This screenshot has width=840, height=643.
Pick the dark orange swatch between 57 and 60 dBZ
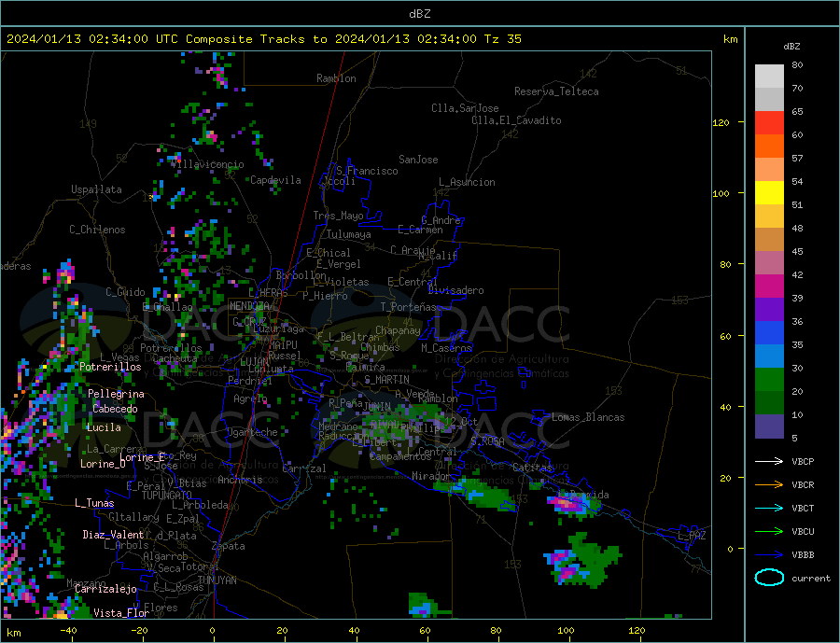(x=769, y=147)
